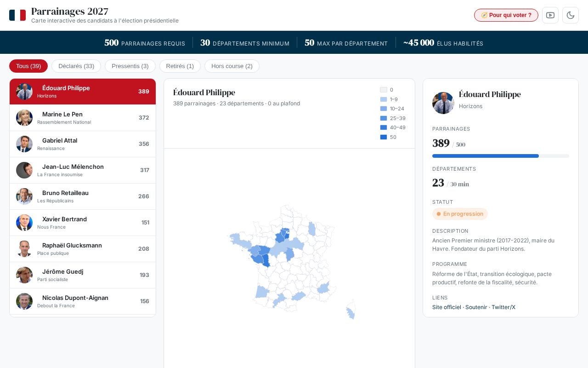
Task: Open the "Pour qui voter ?" quiz
Action: point(506,15)
